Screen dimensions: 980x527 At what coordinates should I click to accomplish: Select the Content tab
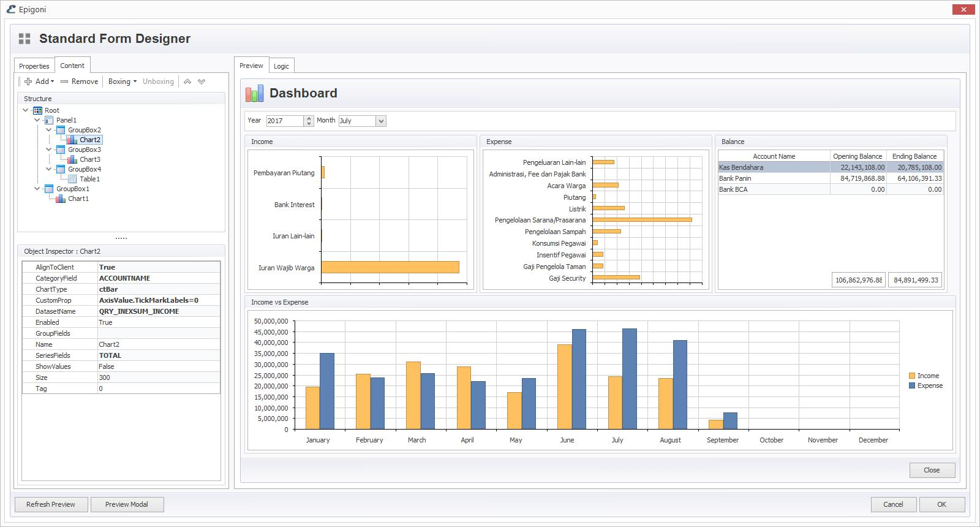(x=72, y=66)
